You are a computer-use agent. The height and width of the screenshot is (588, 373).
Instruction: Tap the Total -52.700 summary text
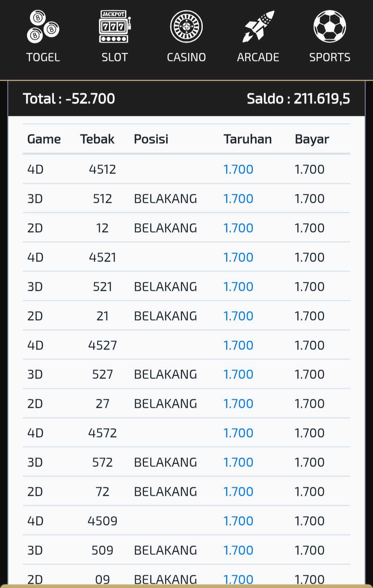[69, 99]
